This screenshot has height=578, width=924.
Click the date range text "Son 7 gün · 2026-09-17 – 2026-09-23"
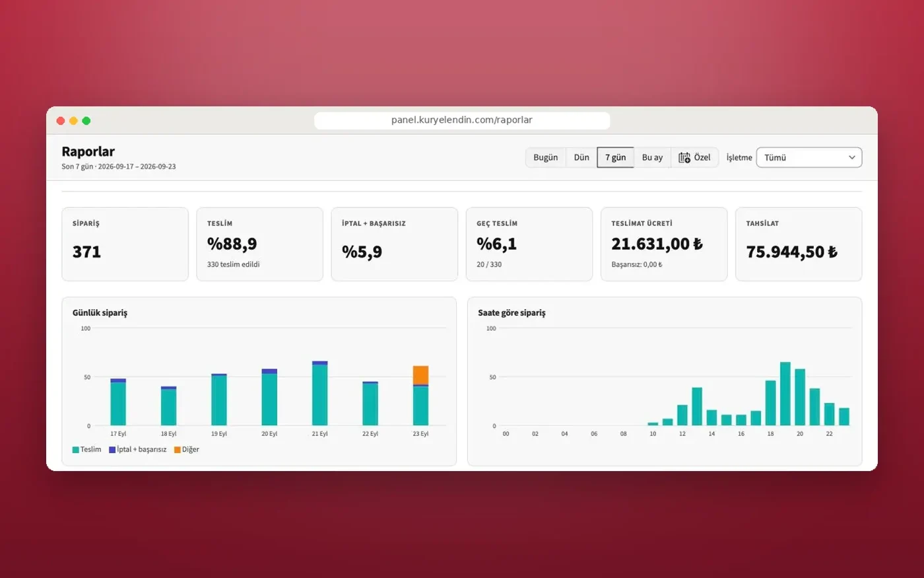(x=119, y=166)
